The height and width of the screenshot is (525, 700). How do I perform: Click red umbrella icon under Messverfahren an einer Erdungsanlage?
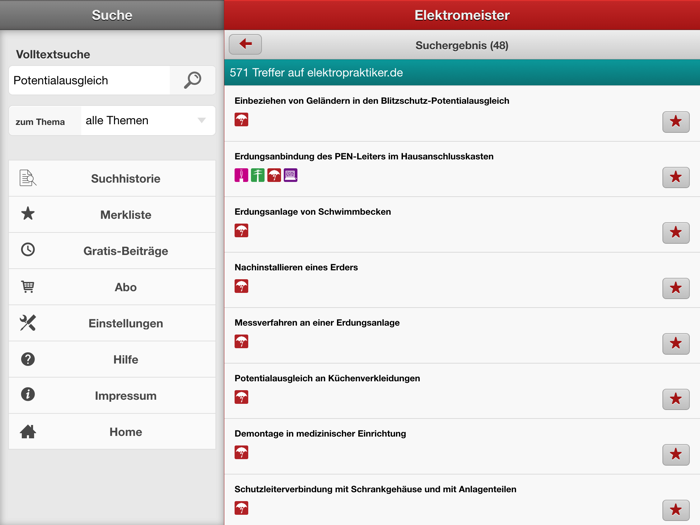point(241,342)
